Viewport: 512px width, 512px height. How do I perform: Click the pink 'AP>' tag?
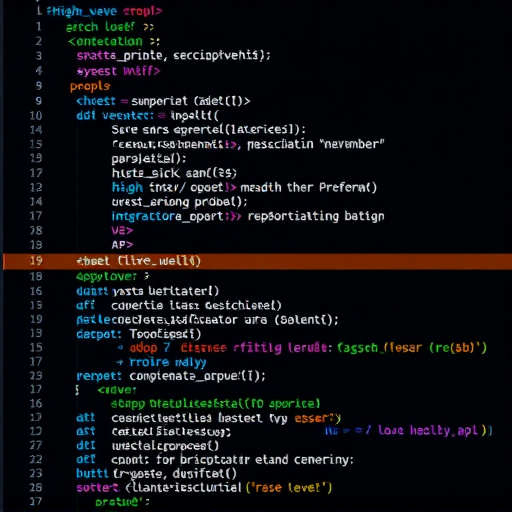(122, 245)
